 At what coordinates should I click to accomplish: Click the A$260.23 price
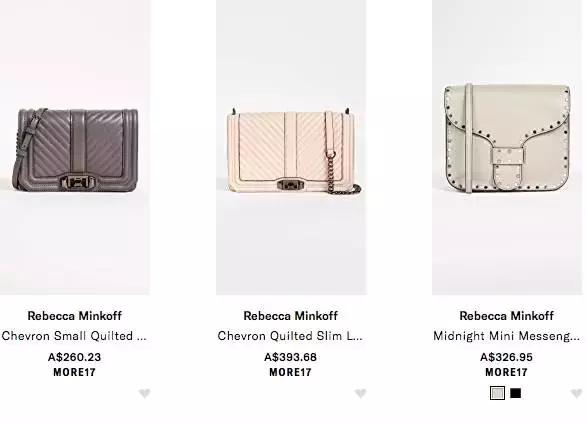pos(74,357)
